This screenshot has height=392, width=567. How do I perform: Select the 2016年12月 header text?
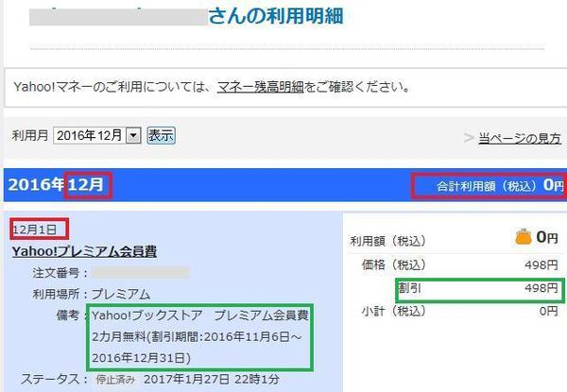(x=56, y=184)
